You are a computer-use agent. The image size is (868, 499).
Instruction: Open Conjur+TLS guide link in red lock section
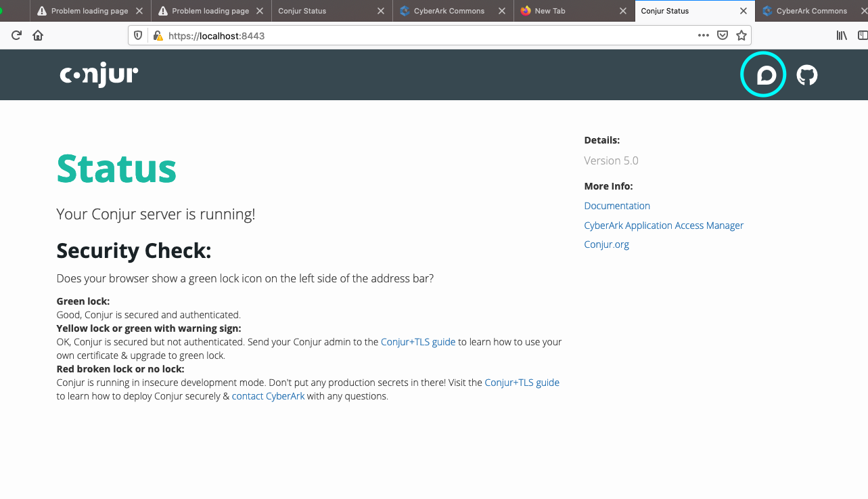click(522, 383)
